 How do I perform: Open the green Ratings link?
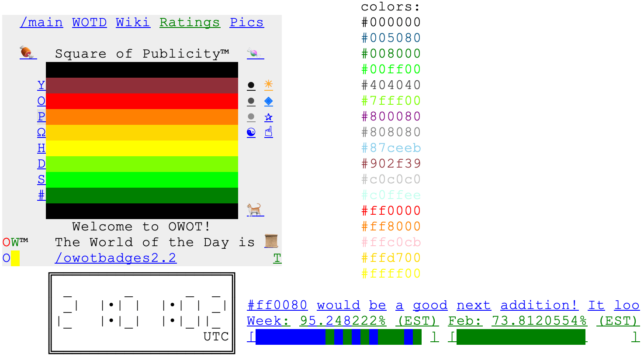(190, 22)
